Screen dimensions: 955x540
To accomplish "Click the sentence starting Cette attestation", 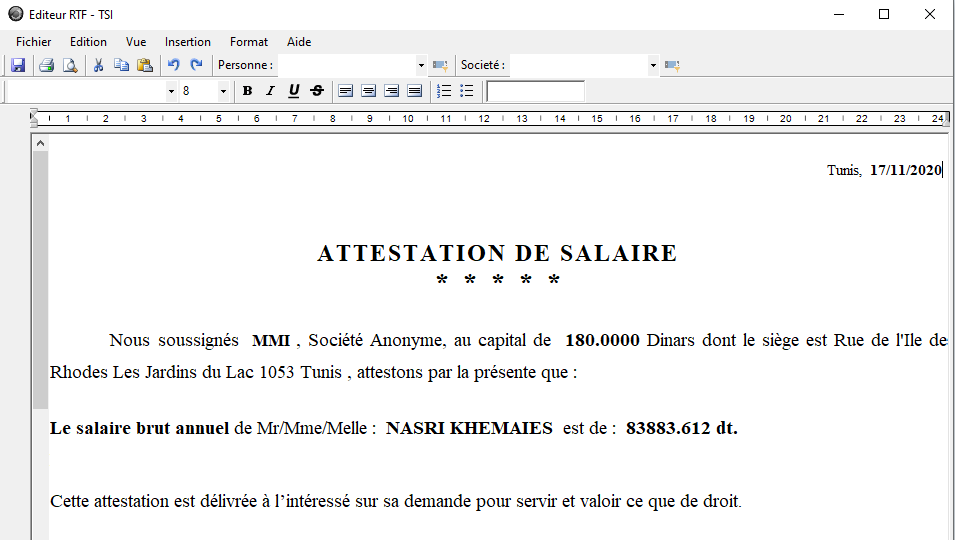I will (x=396, y=502).
